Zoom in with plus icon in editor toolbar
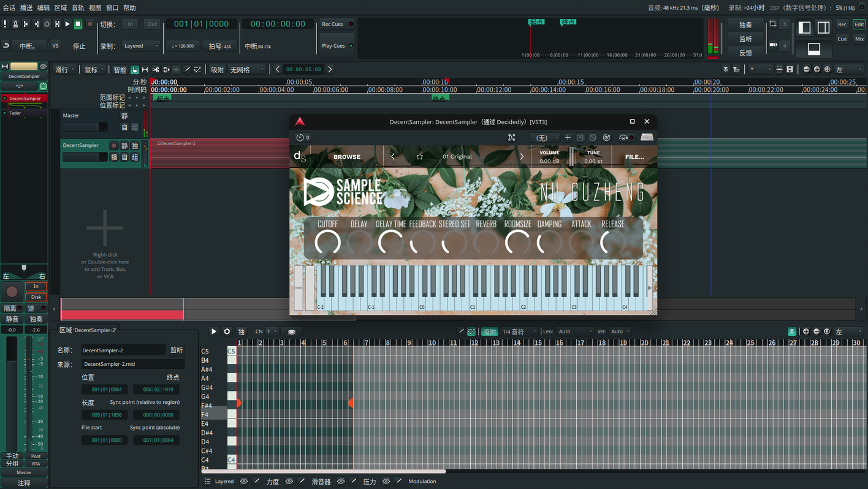The width and height of the screenshot is (868, 489). coord(817,69)
